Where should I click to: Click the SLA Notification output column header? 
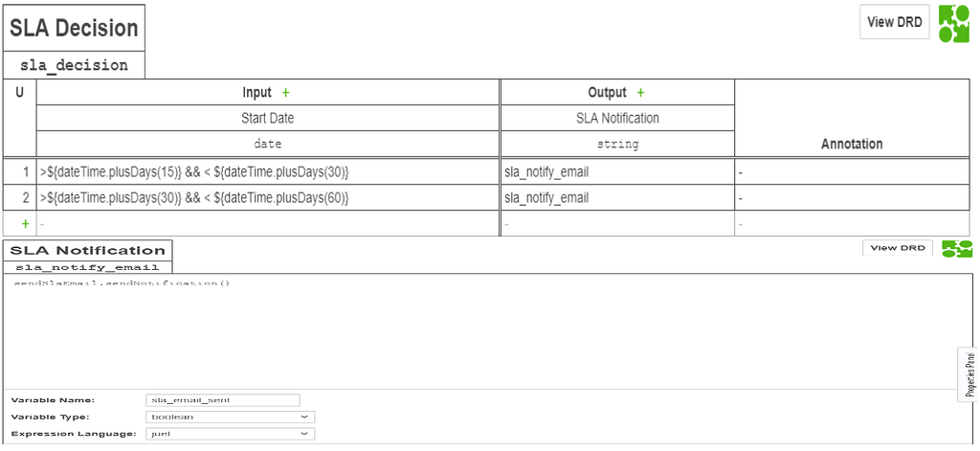616,119
